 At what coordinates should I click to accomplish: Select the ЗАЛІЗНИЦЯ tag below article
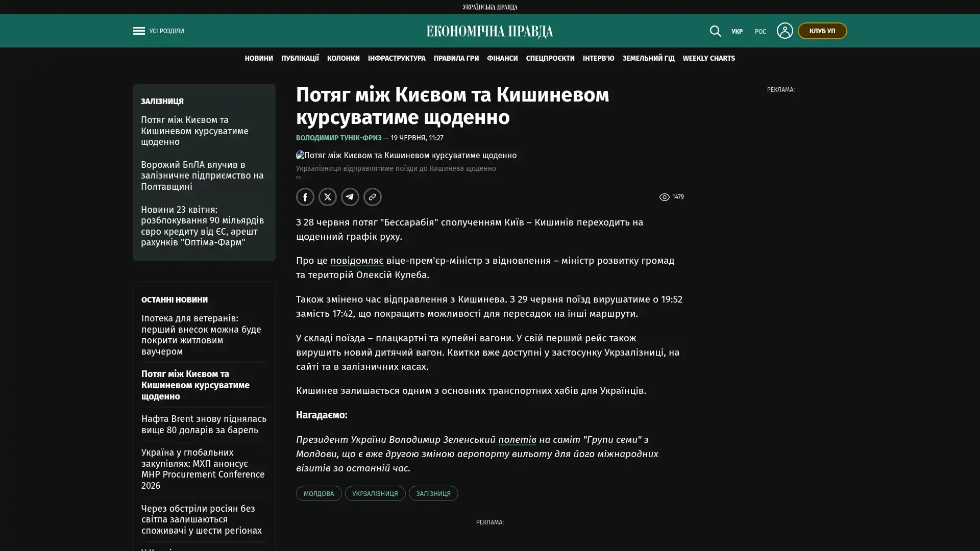tap(433, 493)
